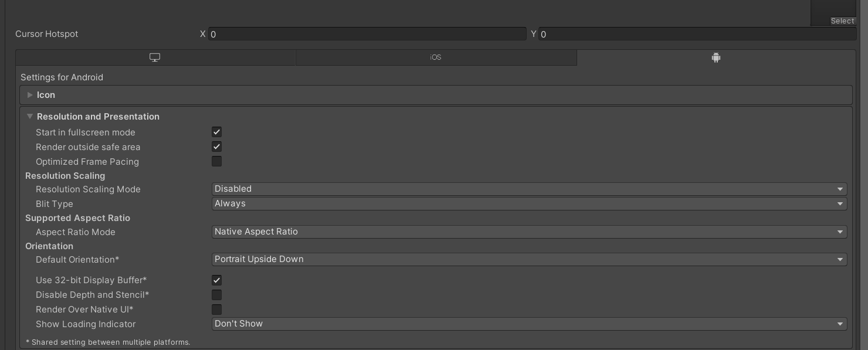Change the Aspect Ratio Mode dropdown

coord(529,232)
